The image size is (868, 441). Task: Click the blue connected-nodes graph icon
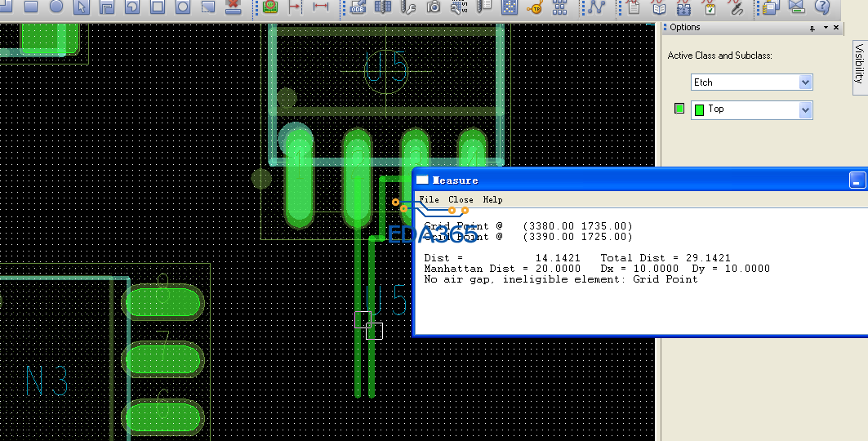596,7
